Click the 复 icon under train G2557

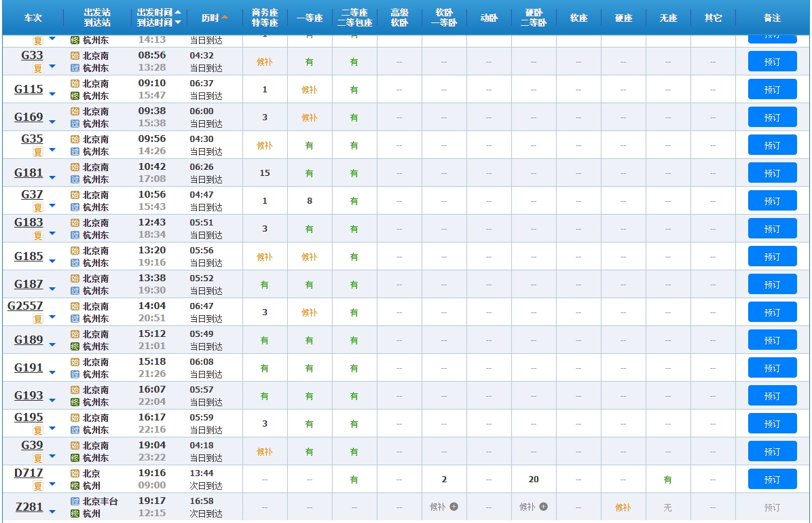coord(38,319)
